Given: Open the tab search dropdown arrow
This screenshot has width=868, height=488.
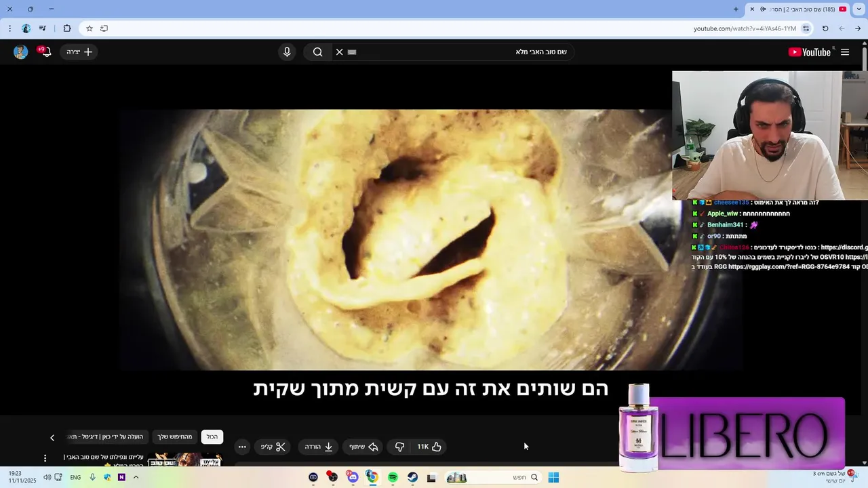Looking at the screenshot, I should point(859,9).
